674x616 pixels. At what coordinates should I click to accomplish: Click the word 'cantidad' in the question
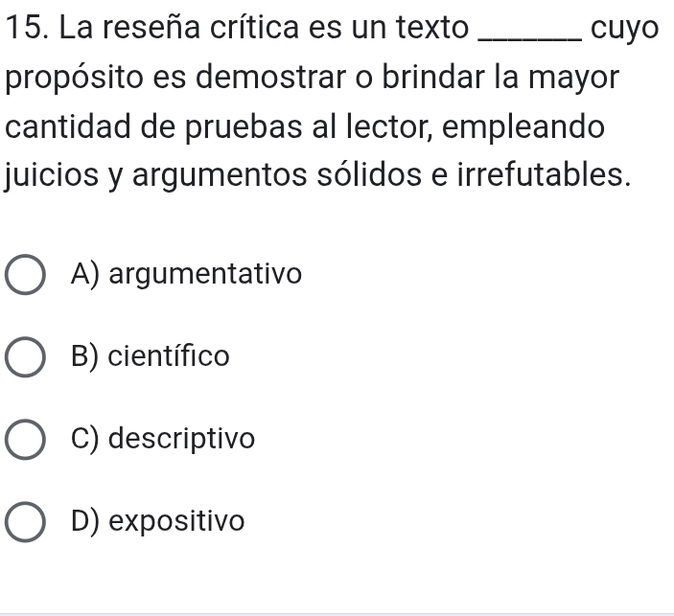tap(68, 126)
